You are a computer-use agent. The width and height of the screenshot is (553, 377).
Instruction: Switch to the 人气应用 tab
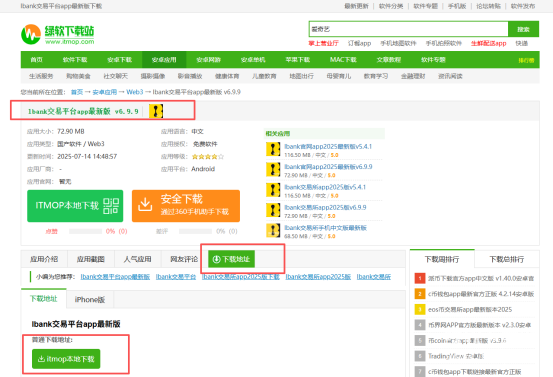138,259
